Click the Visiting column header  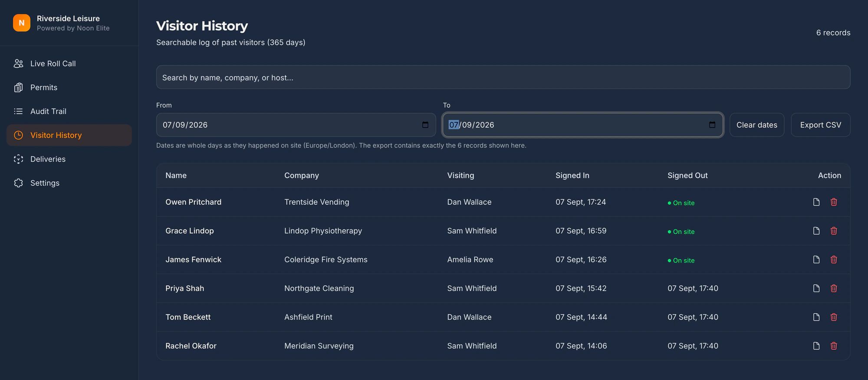(x=460, y=175)
